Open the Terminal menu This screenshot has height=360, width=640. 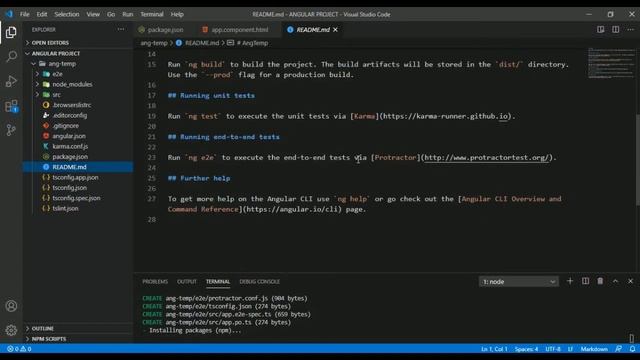point(152,14)
